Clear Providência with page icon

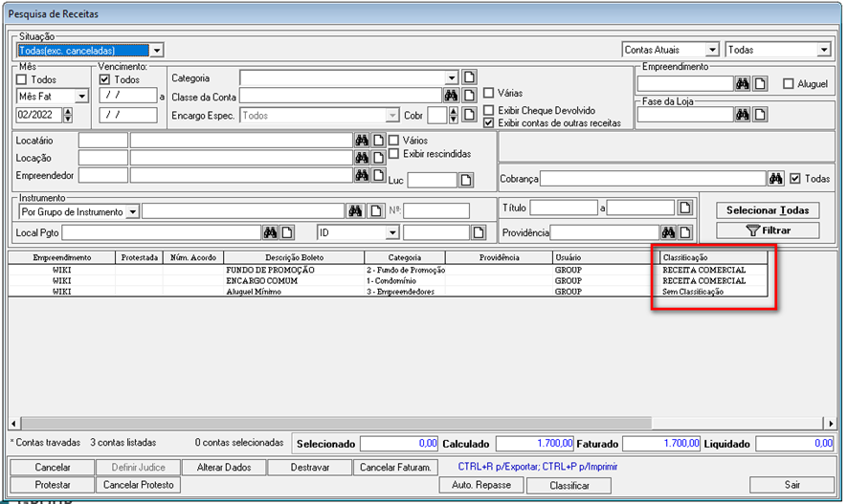(x=685, y=232)
